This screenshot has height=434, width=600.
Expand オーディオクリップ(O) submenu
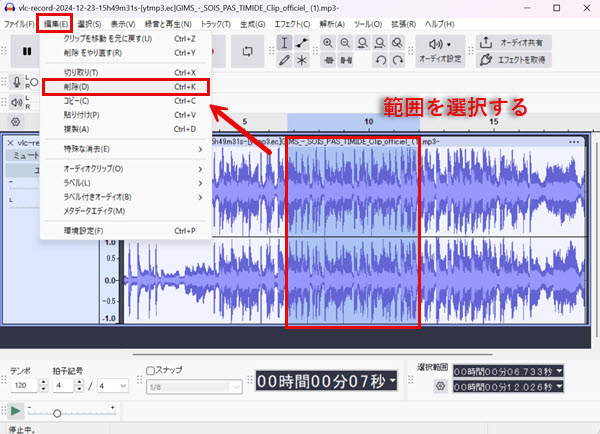[x=126, y=169]
